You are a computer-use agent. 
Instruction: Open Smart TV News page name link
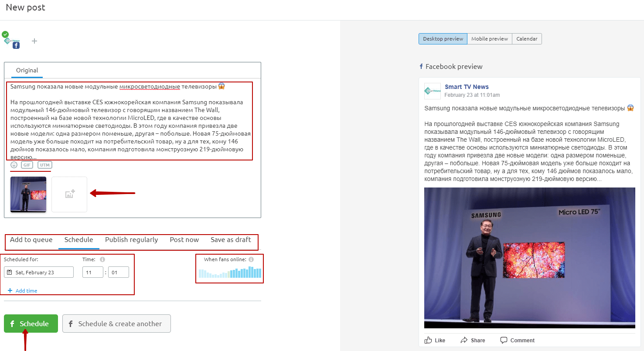pyautogui.click(x=467, y=87)
